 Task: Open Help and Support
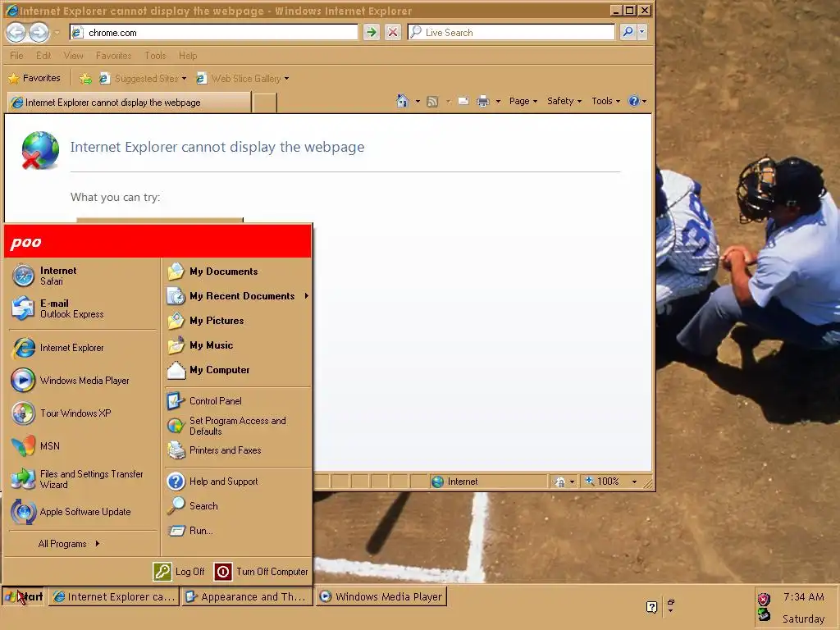[238, 482]
